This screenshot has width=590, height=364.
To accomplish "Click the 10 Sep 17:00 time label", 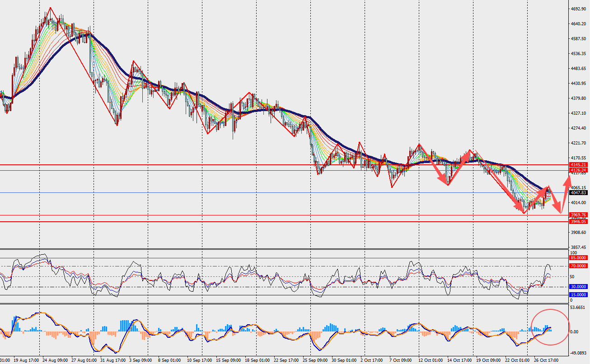I will tap(199, 360).
